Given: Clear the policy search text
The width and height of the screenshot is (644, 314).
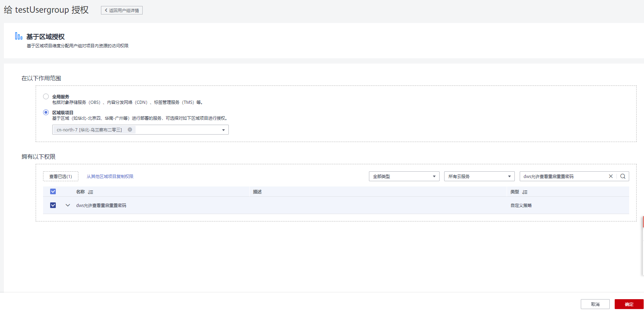Looking at the screenshot, I should (611, 176).
